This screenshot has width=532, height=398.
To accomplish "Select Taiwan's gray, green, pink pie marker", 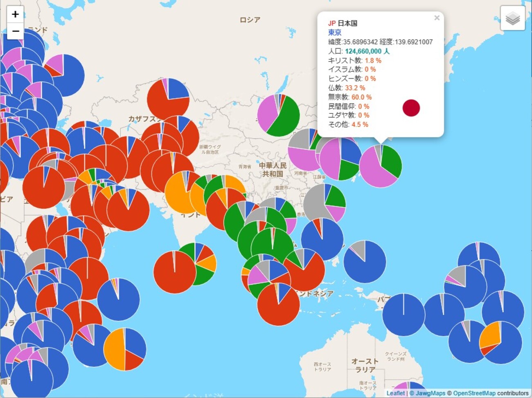I will coord(325,205).
